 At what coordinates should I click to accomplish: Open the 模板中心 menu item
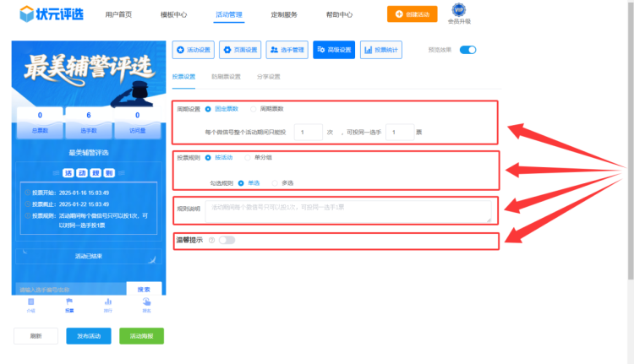(x=173, y=14)
